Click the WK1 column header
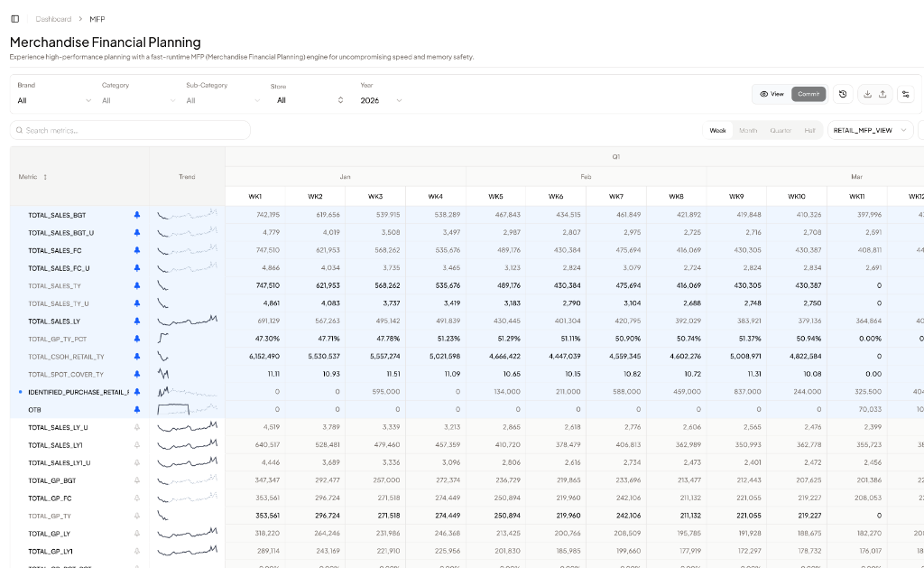 pyautogui.click(x=255, y=197)
